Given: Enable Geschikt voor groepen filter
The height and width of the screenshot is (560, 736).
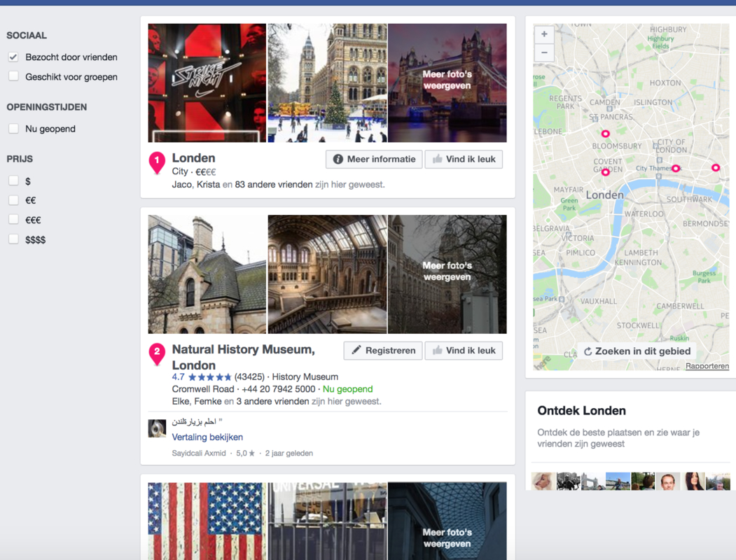Looking at the screenshot, I should click(x=13, y=76).
